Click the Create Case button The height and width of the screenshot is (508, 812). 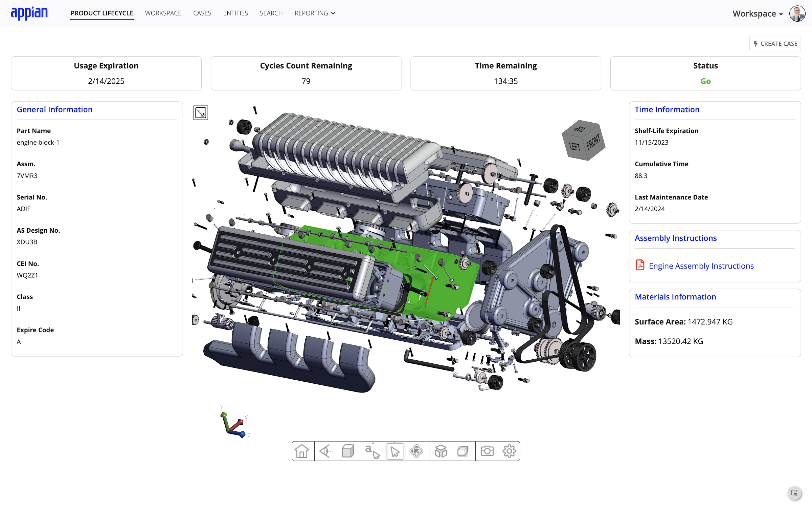tap(775, 44)
